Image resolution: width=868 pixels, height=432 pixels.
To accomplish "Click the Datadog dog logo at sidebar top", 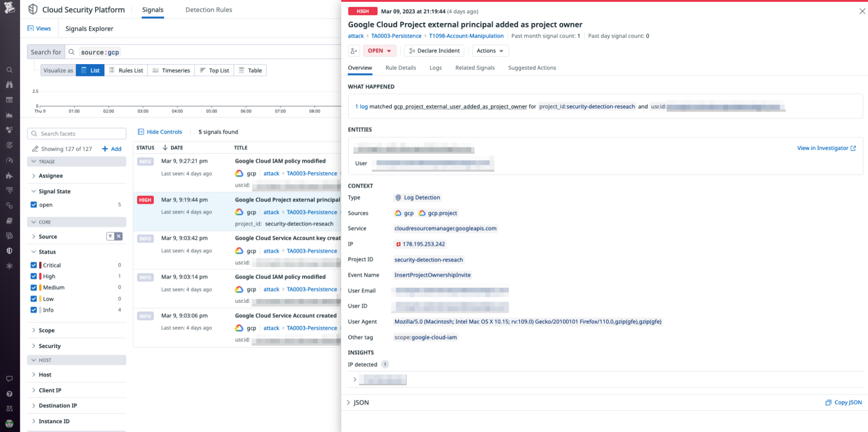I will pyautogui.click(x=9, y=8).
